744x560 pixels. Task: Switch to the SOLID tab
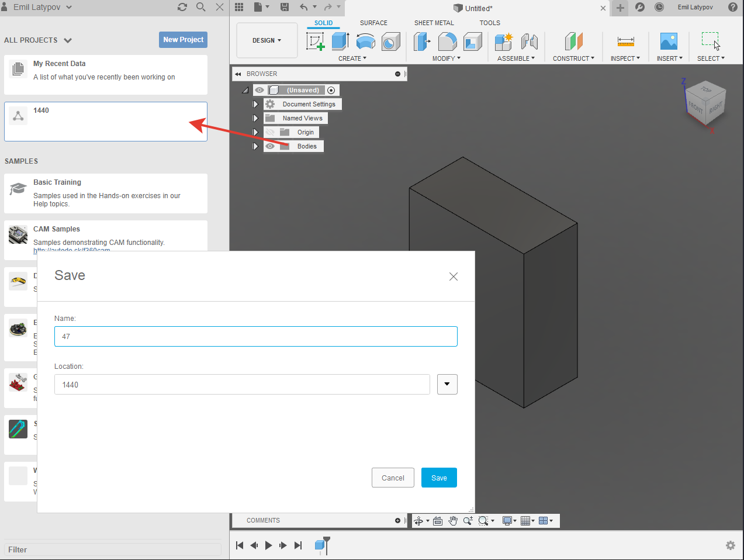click(323, 23)
